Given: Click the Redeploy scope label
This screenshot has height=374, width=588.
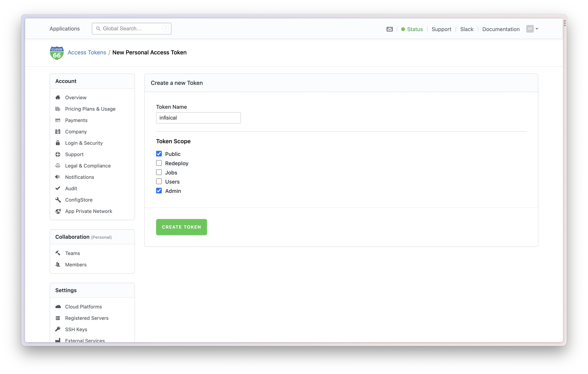Looking at the screenshot, I should pyautogui.click(x=177, y=163).
